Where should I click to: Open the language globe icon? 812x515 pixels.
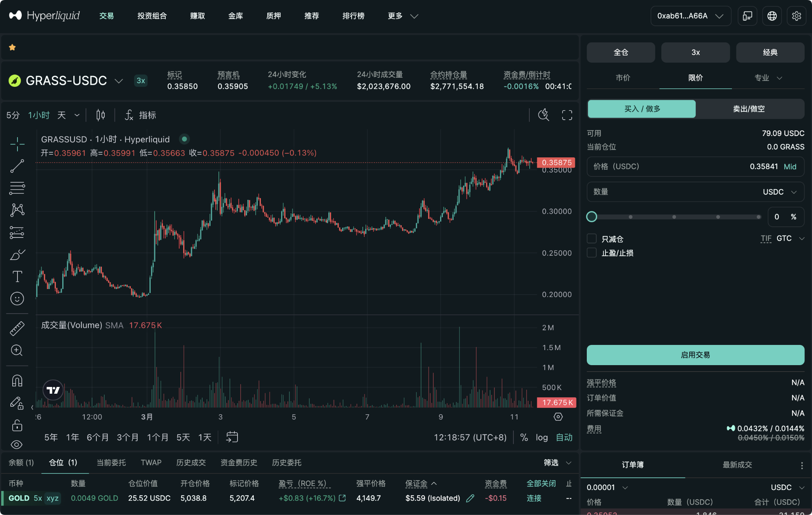[x=772, y=16]
